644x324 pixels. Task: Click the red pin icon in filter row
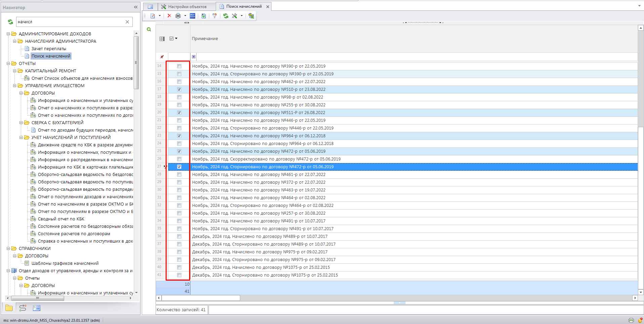(162, 57)
